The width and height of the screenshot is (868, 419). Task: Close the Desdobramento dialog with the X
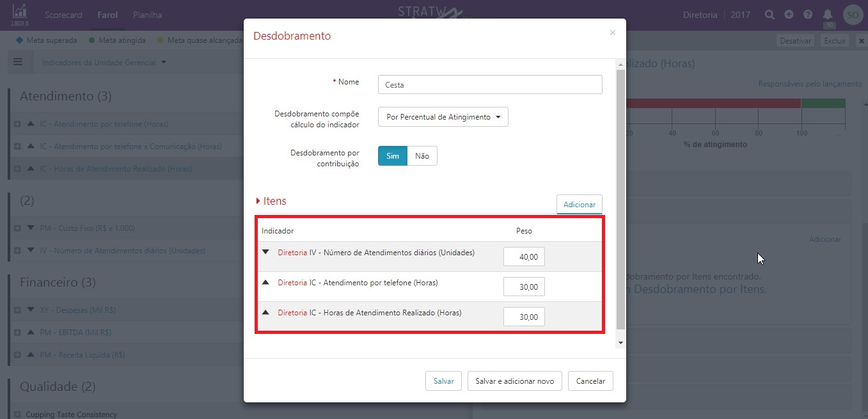coord(612,33)
